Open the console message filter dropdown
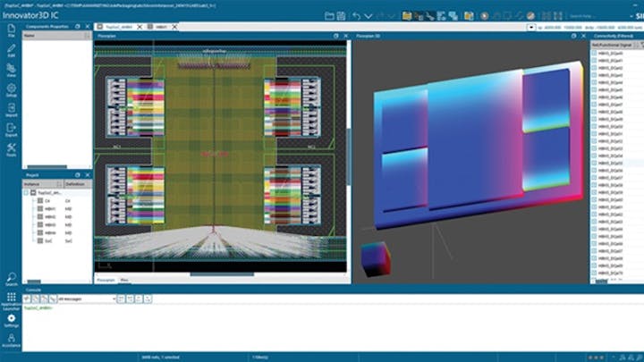The image size is (644, 362). point(114,299)
